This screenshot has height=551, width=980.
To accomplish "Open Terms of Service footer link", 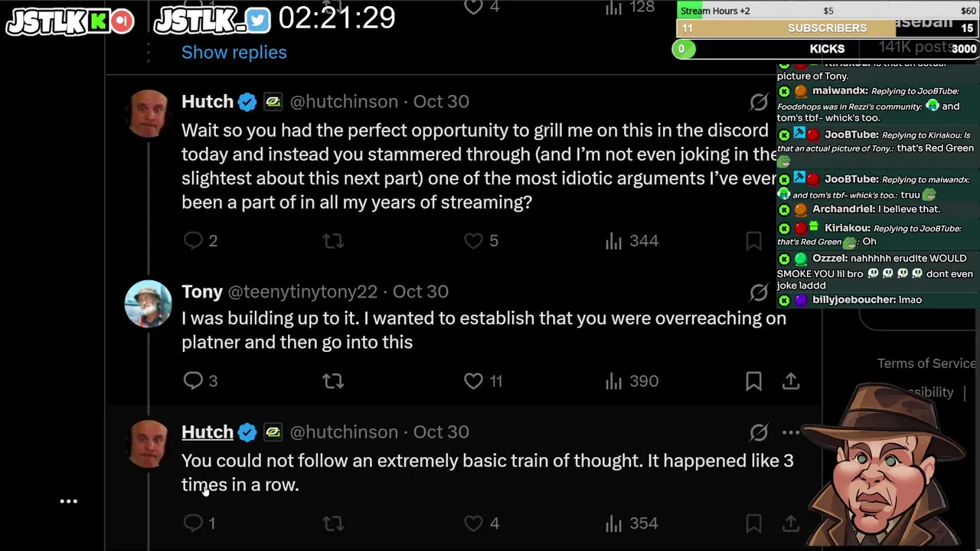I will pyautogui.click(x=926, y=364).
